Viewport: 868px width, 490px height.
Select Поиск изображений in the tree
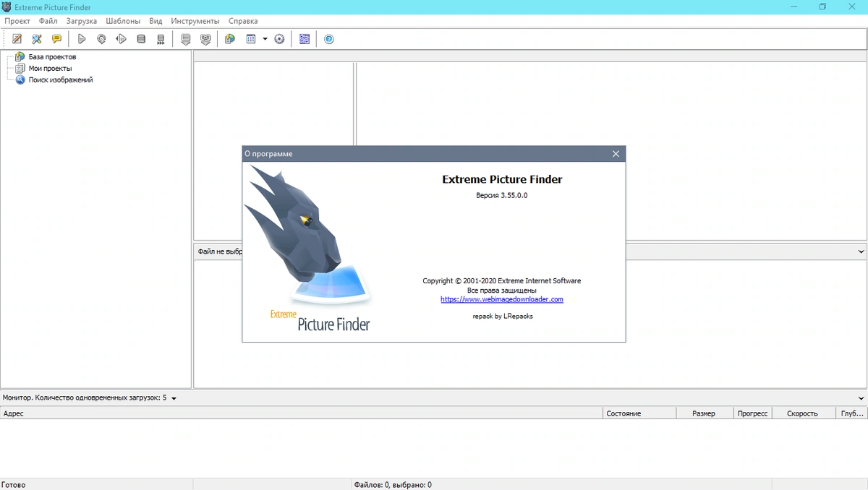(x=61, y=79)
